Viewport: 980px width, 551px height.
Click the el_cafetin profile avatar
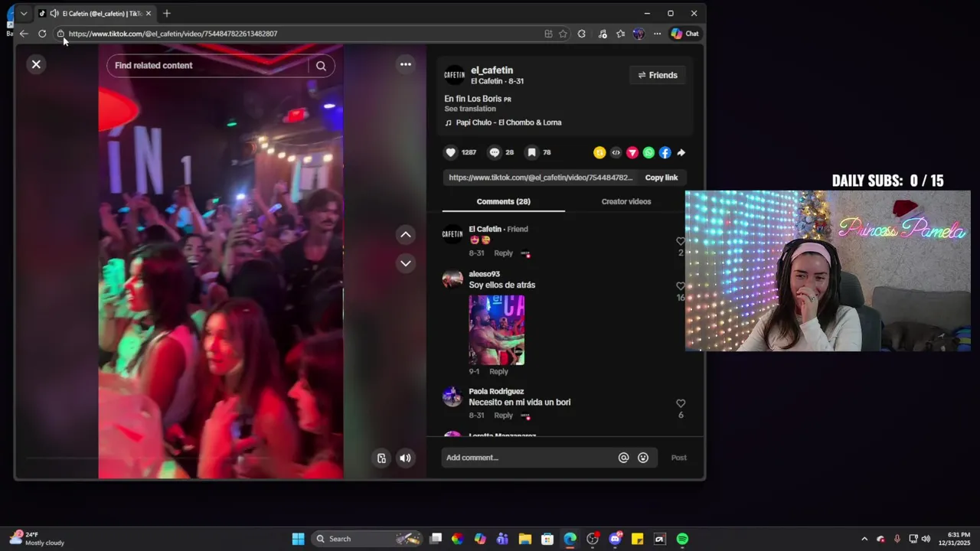click(x=455, y=75)
